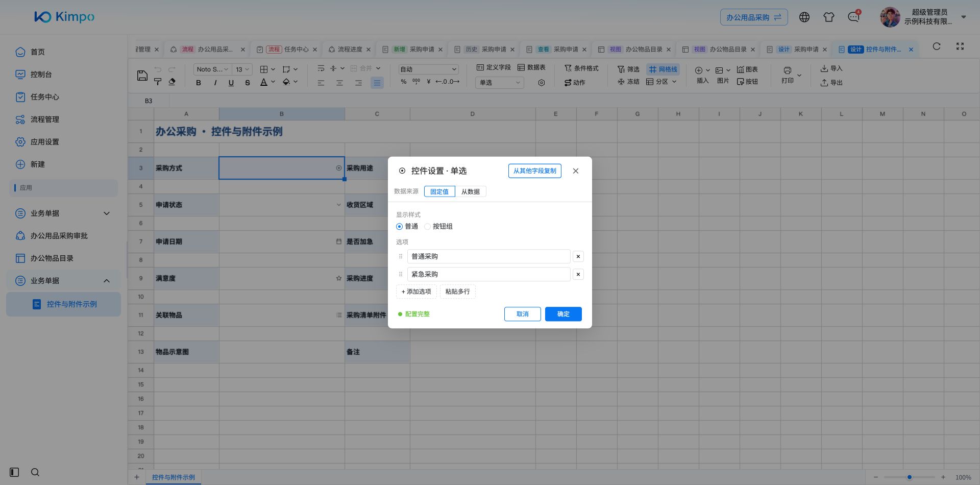The width and height of the screenshot is (980, 485).
Task: Toggle fullscreen view icon
Action: pyautogui.click(x=960, y=46)
